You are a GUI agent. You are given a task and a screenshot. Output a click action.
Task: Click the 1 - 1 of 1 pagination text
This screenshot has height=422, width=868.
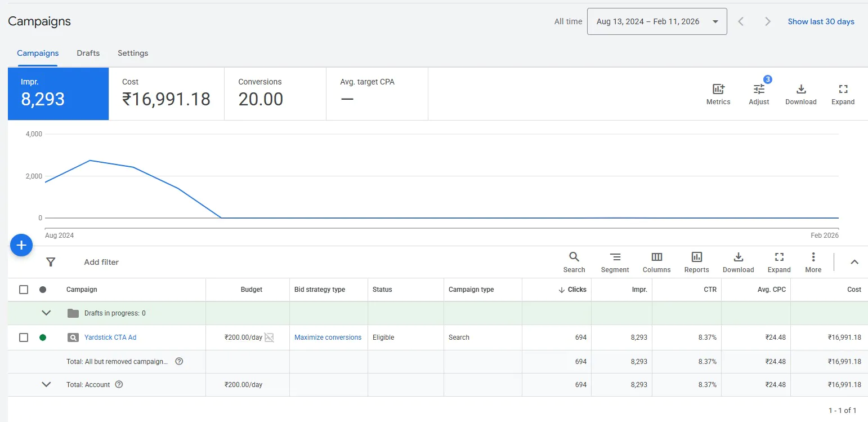843,410
